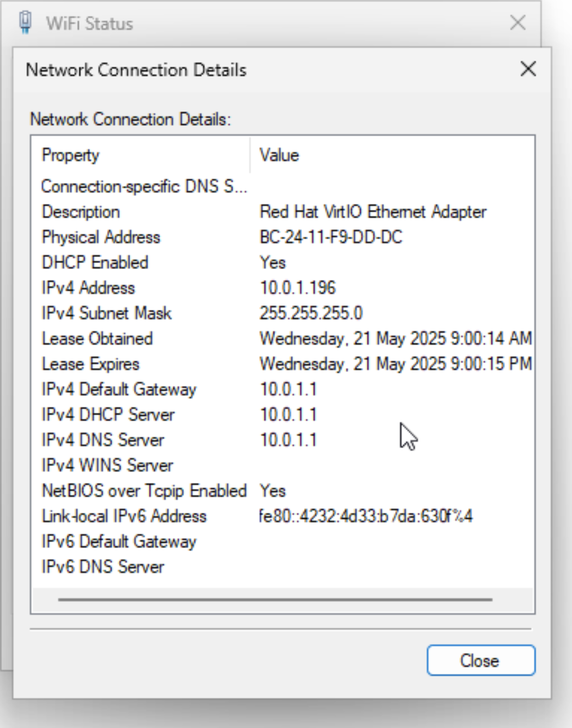Click the horizontal scrollbar in details list
Image resolution: width=572 pixels, height=728 pixels.
[275, 599]
